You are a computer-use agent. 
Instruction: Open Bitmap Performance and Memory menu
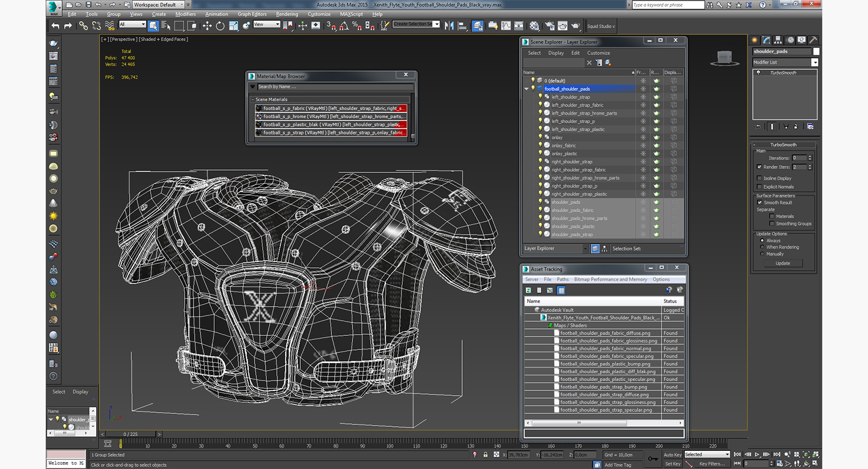[x=611, y=280]
